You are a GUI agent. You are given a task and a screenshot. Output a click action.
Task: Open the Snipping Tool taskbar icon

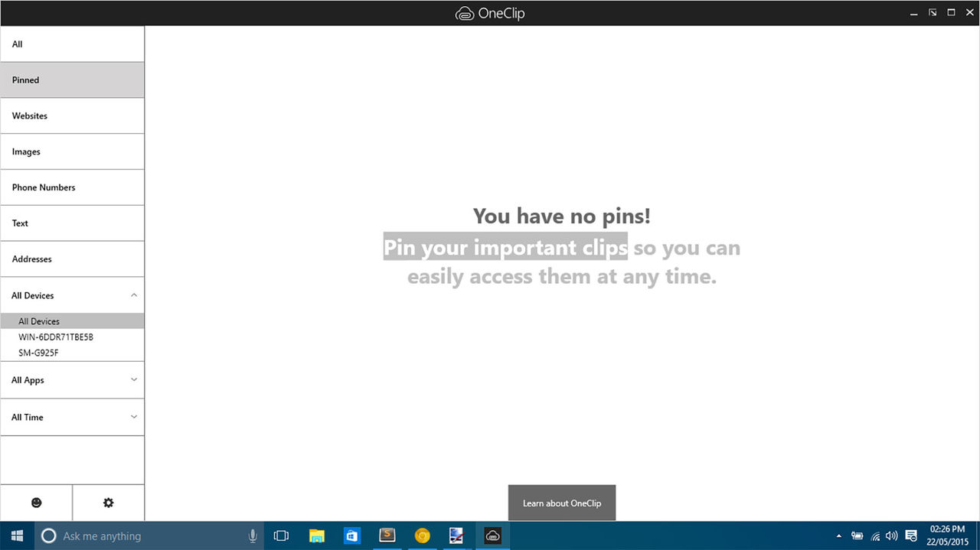click(x=457, y=536)
